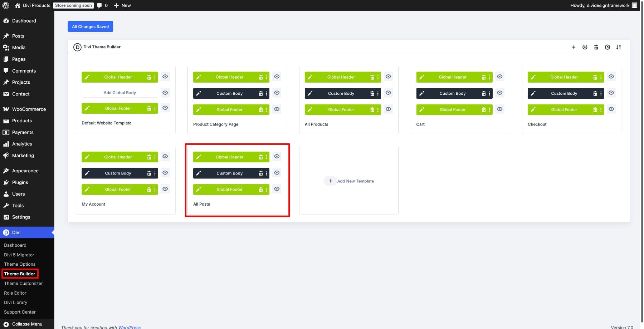Open options dots on Product Category Global Footer
Screen dimensions: 644x329
point(266,110)
